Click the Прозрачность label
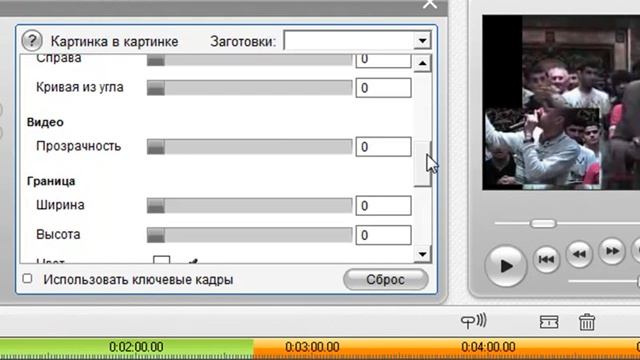This screenshot has height=360, width=640. [78, 146]
